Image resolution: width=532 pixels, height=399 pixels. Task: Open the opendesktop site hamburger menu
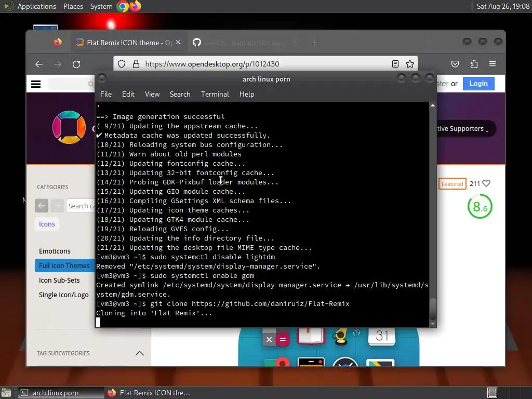click(36, 84)
